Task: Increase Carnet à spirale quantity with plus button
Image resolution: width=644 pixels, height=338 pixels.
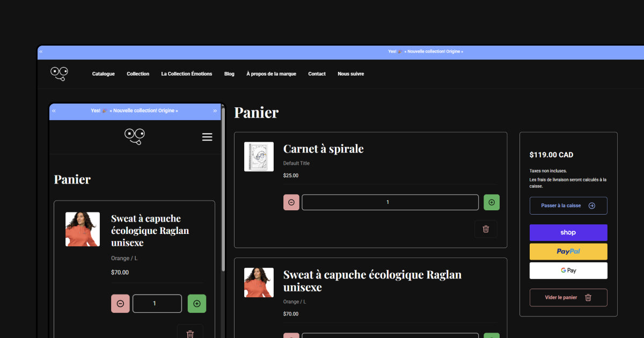Action: point(492,202)
